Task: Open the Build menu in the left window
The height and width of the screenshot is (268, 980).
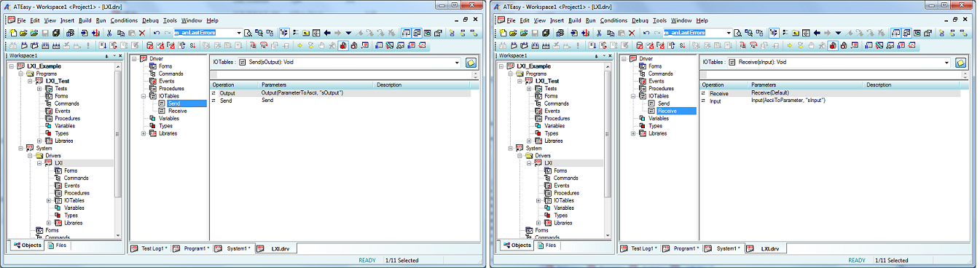Action: pos(85,20)
